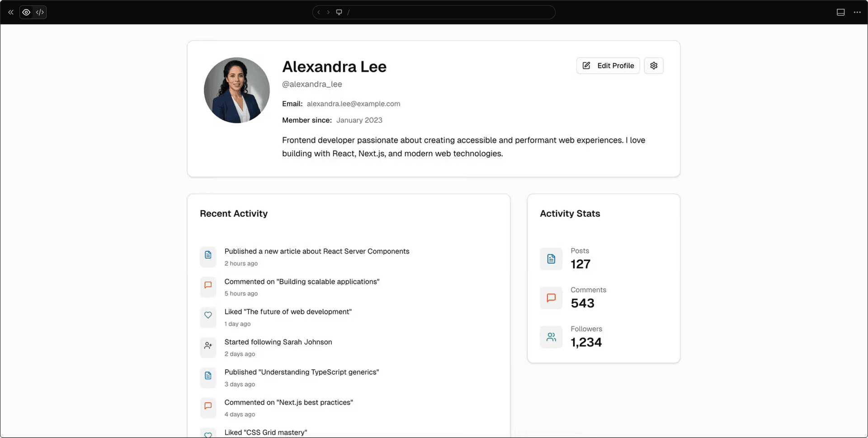Click the Edit Profile button
Image resolution: width=868 pixels, height=438 pixels.
click(608, 66)
